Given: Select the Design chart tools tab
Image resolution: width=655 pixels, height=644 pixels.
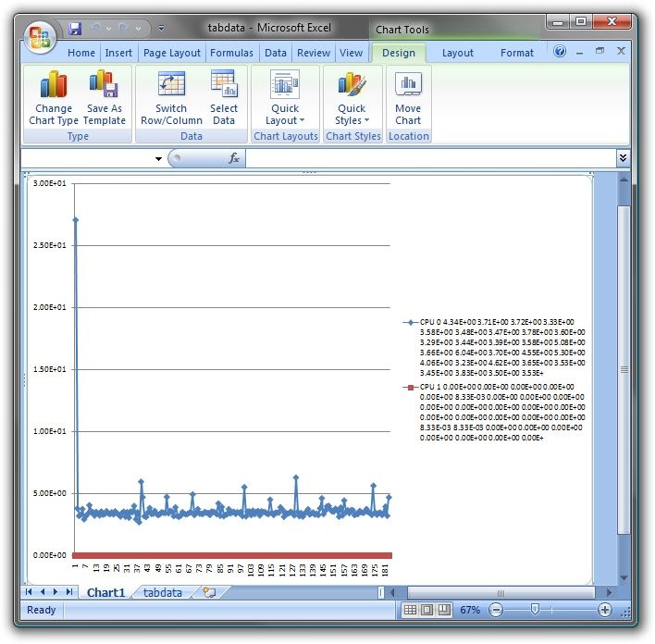Looking at the screenshot, I should click(x=399, y=53).
